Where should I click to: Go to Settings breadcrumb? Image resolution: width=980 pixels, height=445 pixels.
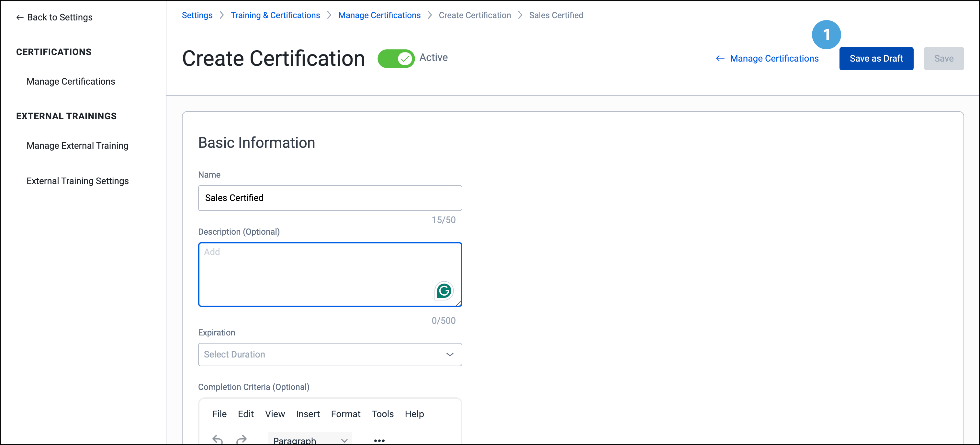pos(197,15)
